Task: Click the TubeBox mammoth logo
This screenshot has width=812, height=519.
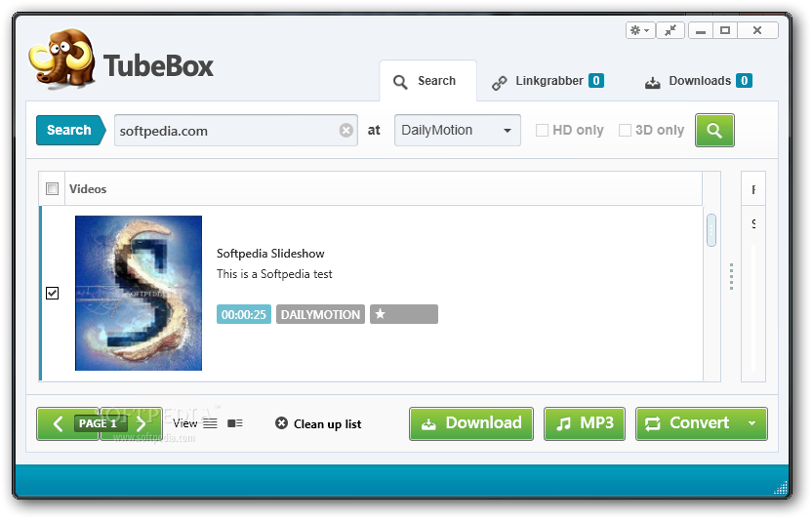Action: (x=62, y=59)
